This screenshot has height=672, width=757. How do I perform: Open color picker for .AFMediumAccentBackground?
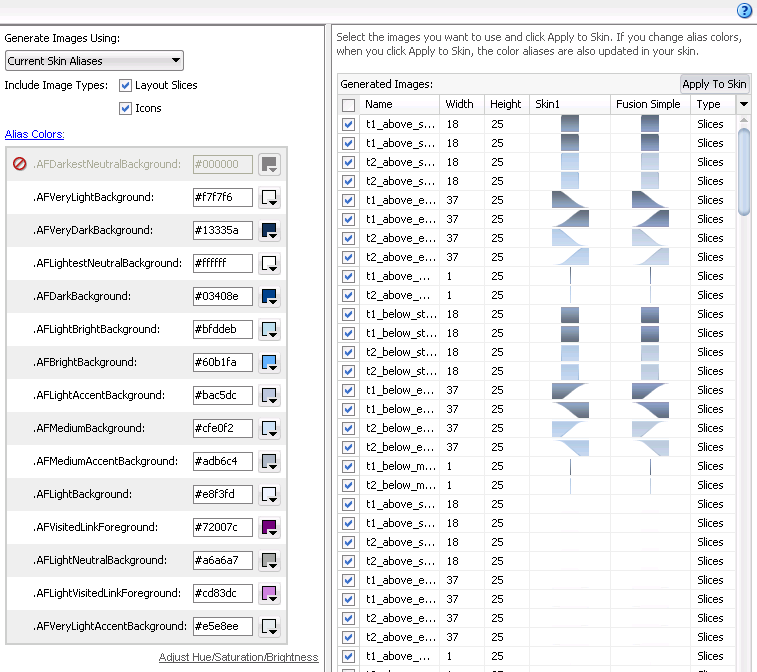[x=269, y=462]
